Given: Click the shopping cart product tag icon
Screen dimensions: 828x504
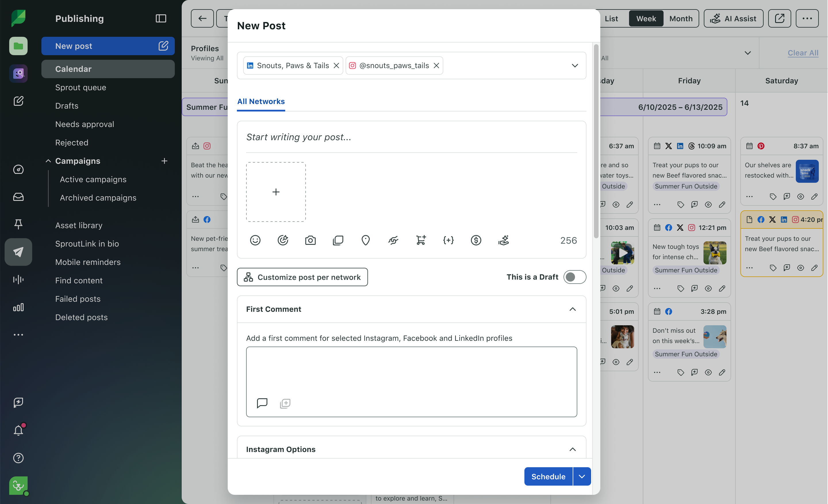Looking at the screenshot, I should tap(421, 240).
